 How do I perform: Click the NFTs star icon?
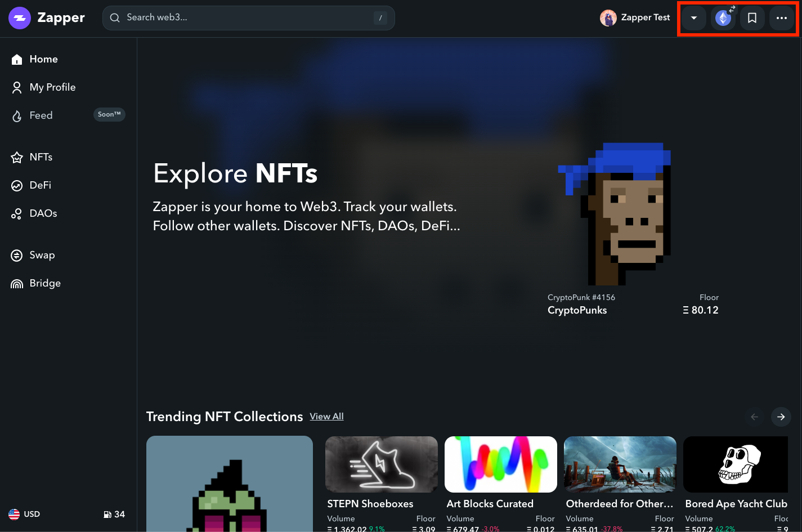(x=17, y=158)
